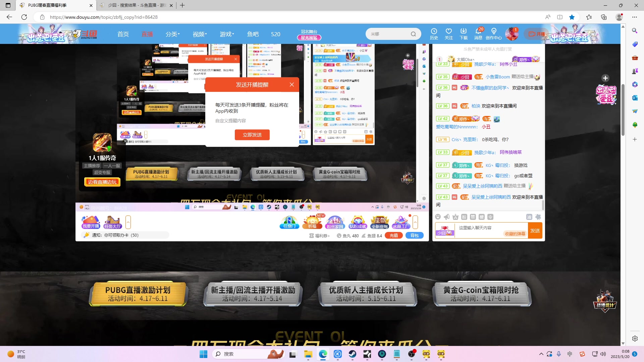This screenshot has height=362, width=644.
Task: Open the 水晶工厂 crystal factory
Action: (401, 222)
